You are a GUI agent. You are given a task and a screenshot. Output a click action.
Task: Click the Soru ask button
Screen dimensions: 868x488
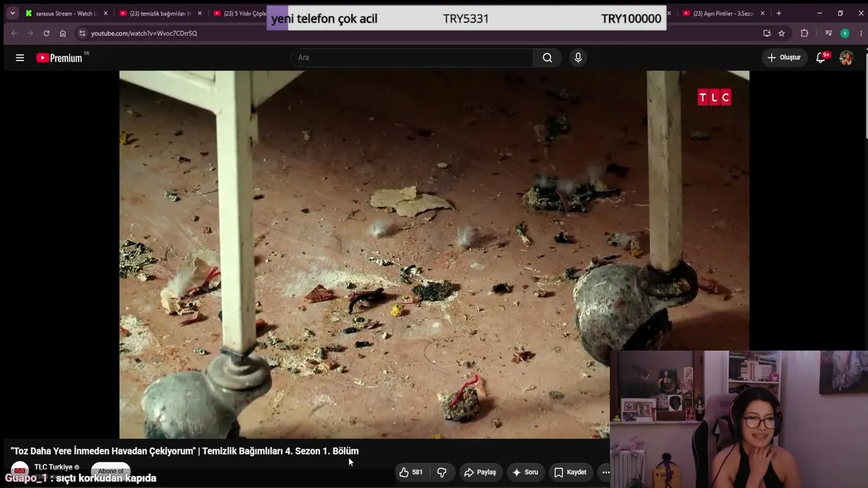click(x=525, y=472)
